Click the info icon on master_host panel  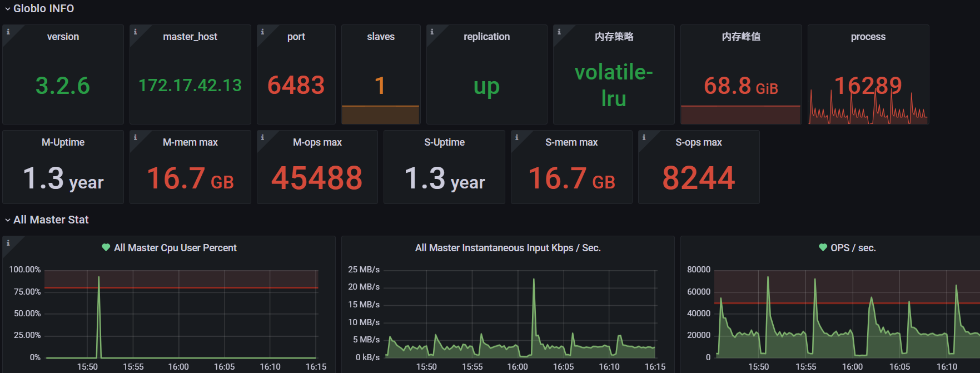(135, 32)
